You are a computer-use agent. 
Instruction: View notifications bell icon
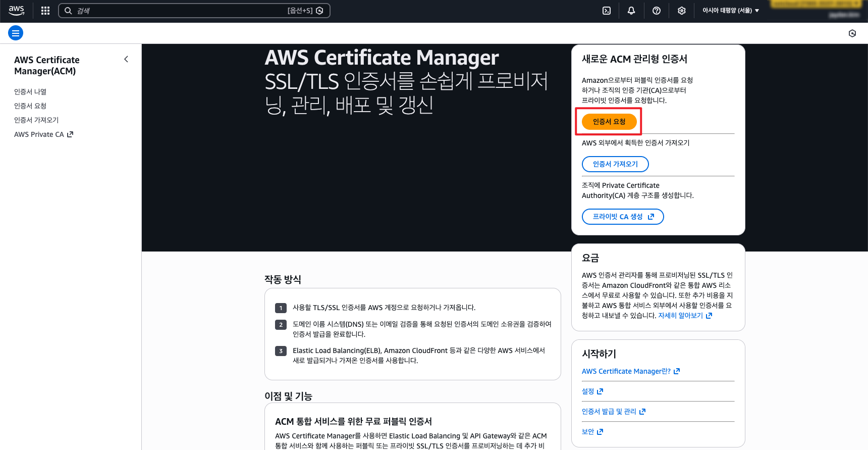[x=631, y=11]
